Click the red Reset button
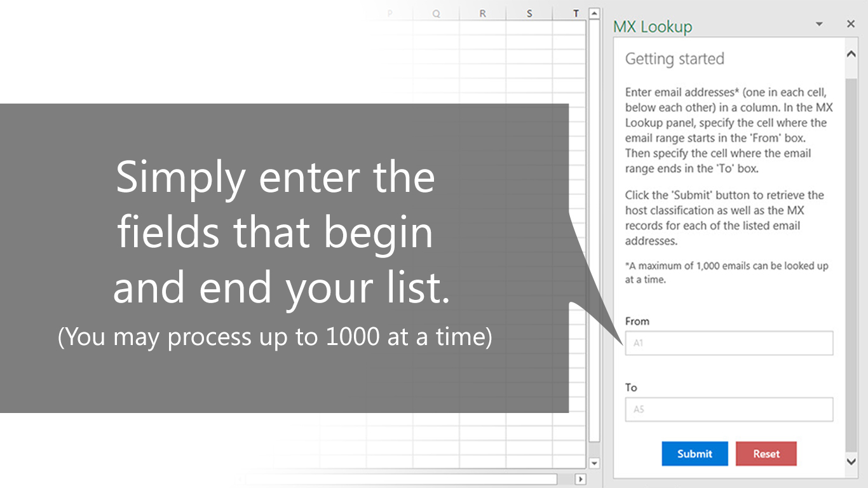The width and height of the screenshot is (868, 488). [x=766, y=454]
